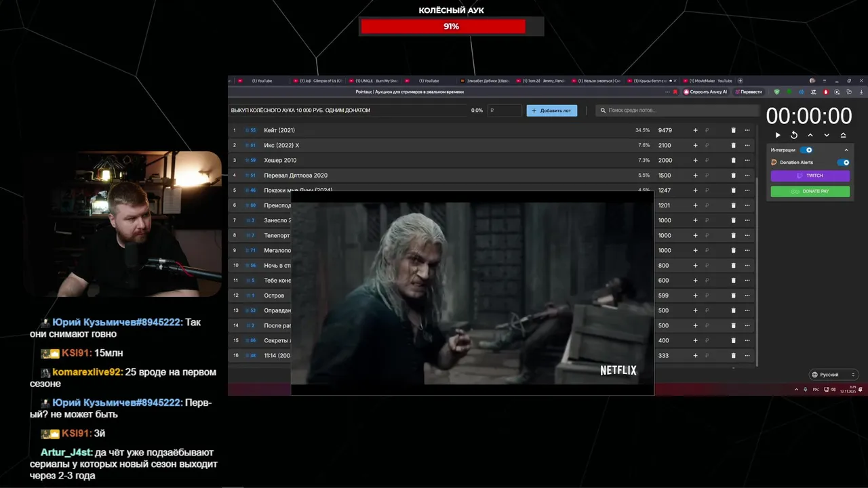Image resolution: width=868 pixels, height=488 pixels.
Task: Delete the Перевал Дятлова 2020 lot
Action: click(x=733, y=176)
